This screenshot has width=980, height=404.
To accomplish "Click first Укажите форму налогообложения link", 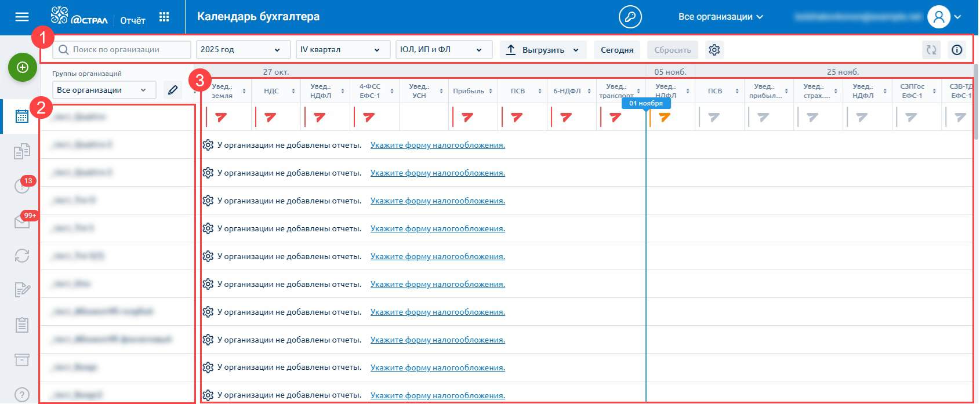I will point(437,145).
